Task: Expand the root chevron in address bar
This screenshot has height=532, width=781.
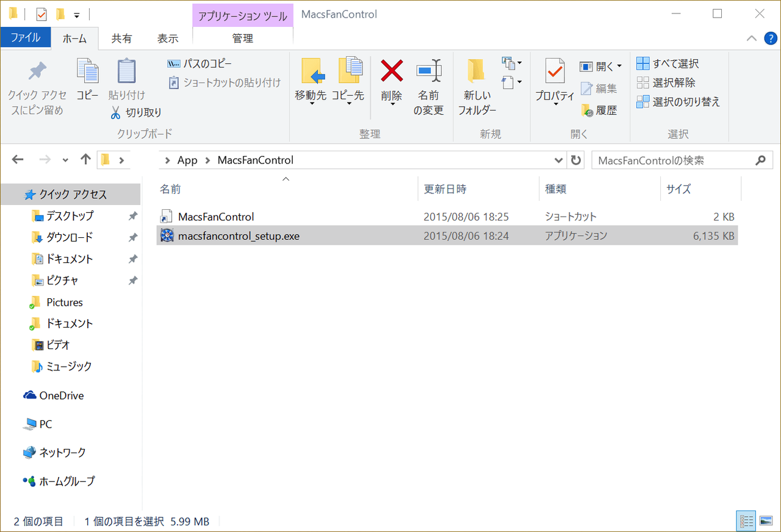Action: point(121,160)
